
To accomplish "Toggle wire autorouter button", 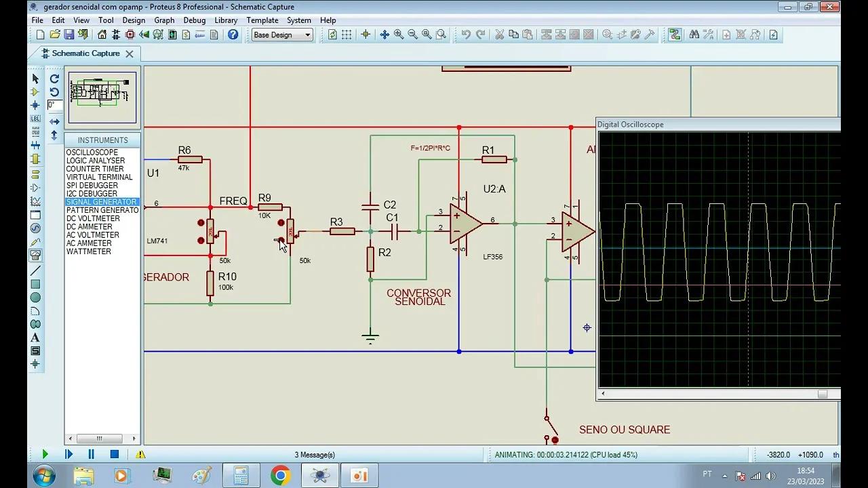I will pos(675,35).
